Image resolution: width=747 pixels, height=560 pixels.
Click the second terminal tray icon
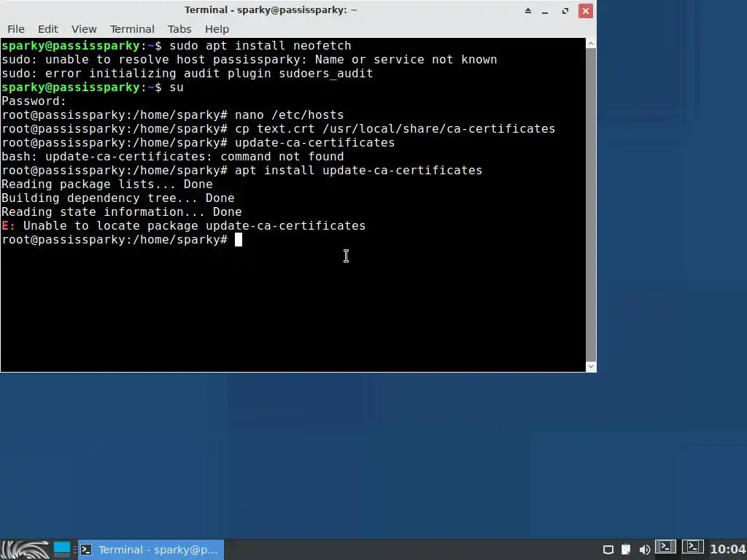click(x=693, y=547)
